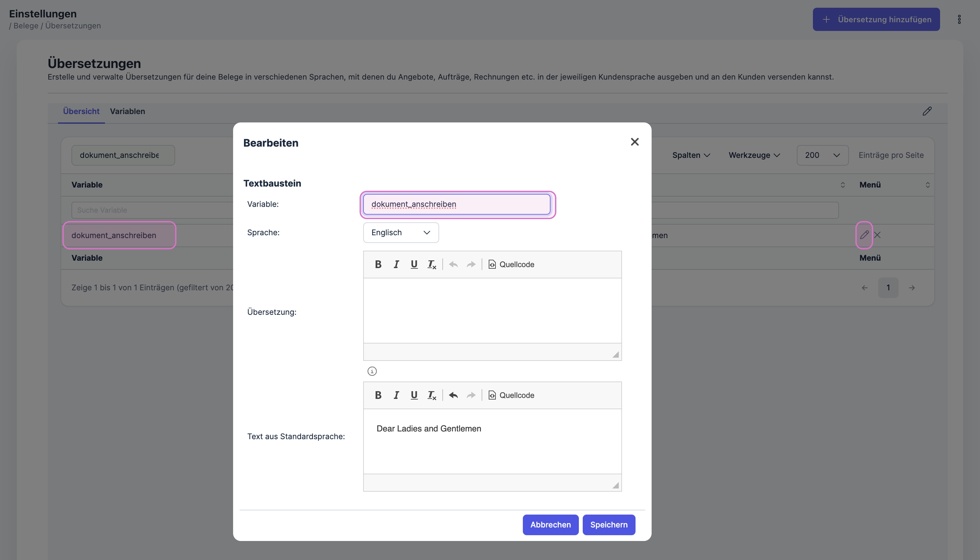Screen dimensions: 980x560
Task: Open the Sprache dropdown showing Englisch
Action: (x=400, y=232)
